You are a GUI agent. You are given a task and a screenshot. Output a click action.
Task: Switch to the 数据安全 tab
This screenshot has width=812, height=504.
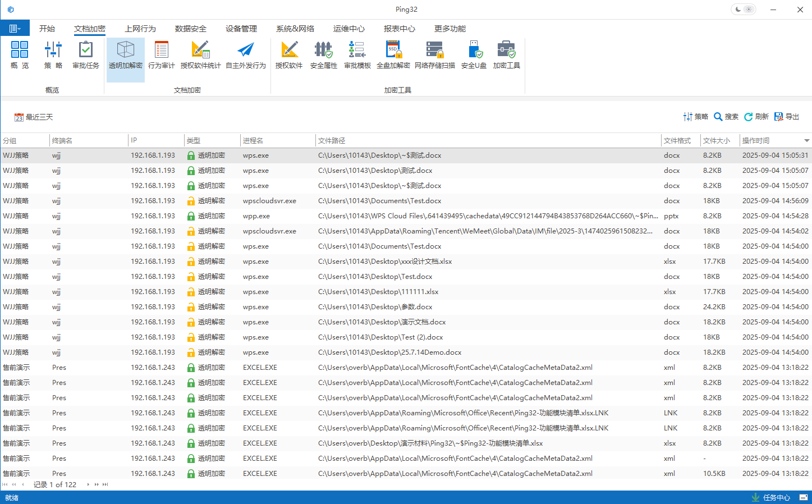tap(191, 29)
